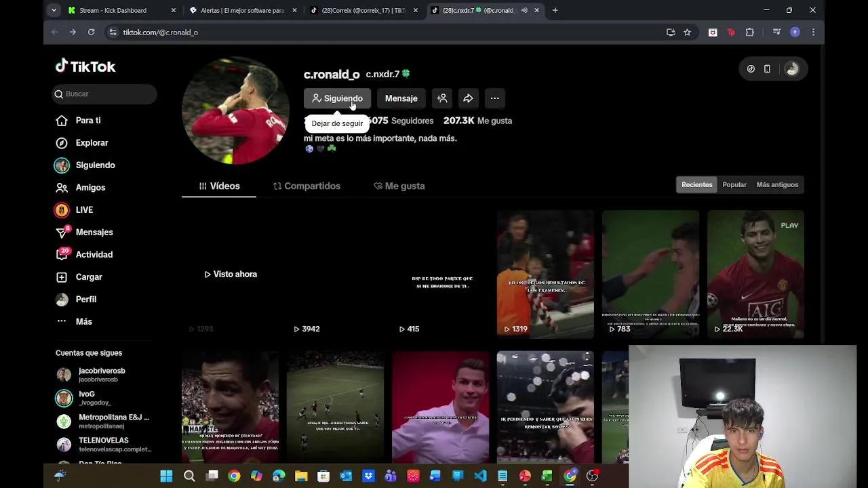This screenshot has width=868, height=488.
Task: Open the profile avatar menu top right
Action: point(791,69)
